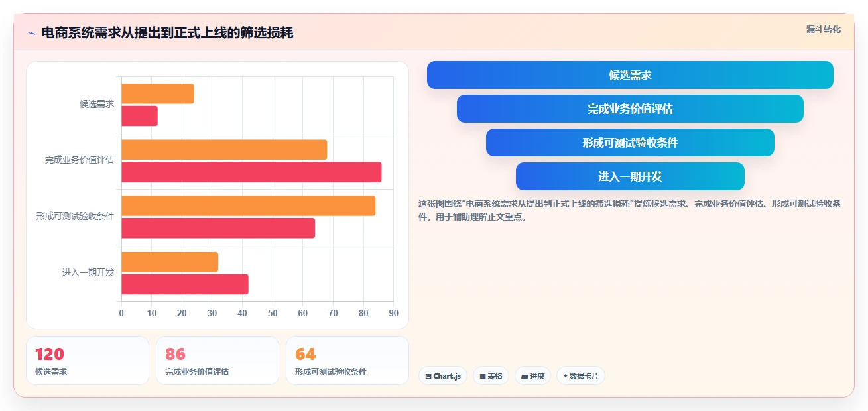
Task: Click the 进度 tag chip
Action: click(x=532, y=376)
